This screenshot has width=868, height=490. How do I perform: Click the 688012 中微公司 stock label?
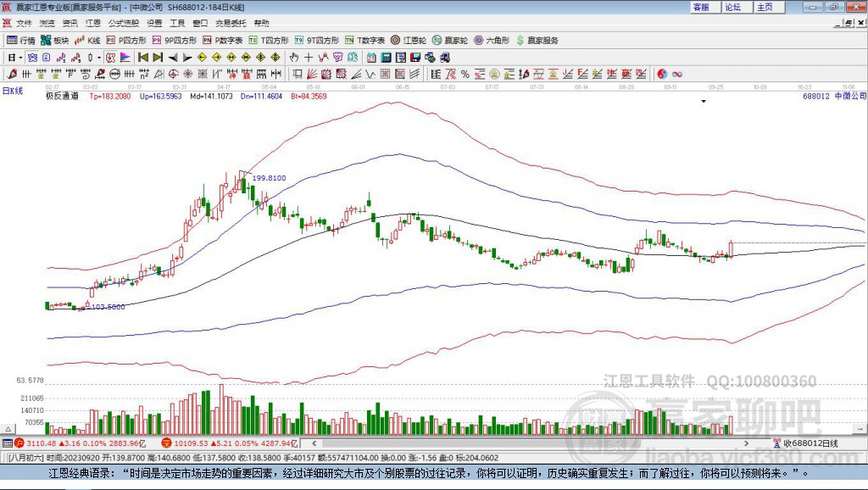834,96
